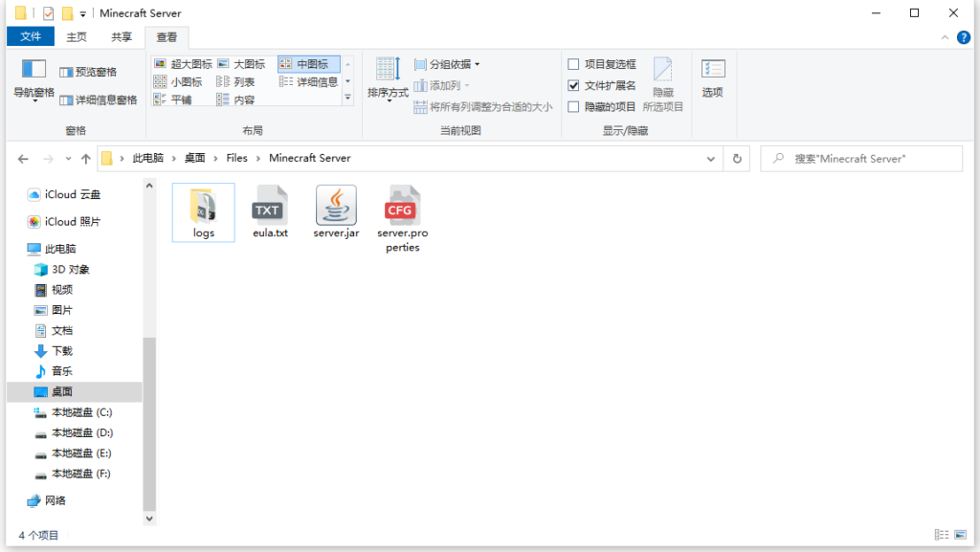Open 文档 folder in the sidebar

[x=54, y=330]
